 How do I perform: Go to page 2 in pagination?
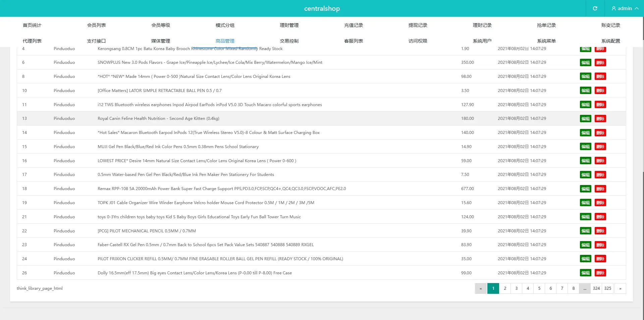(x=505, y=288)
